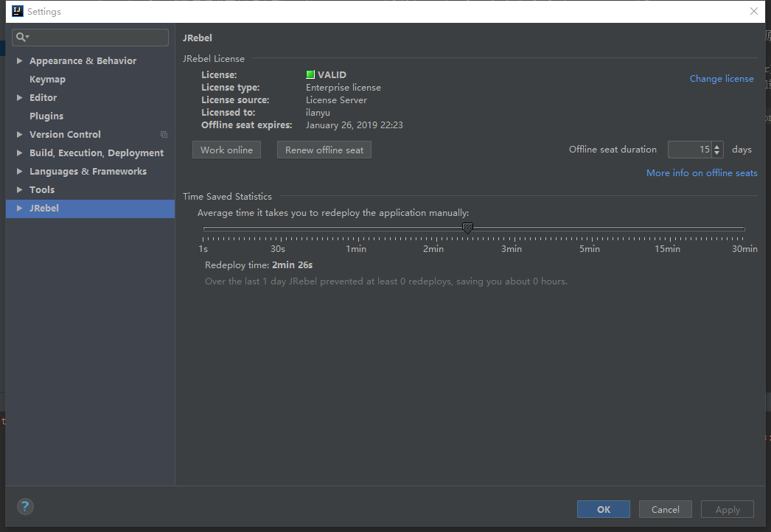Confirm with the OK button

(x=604, y=509)
